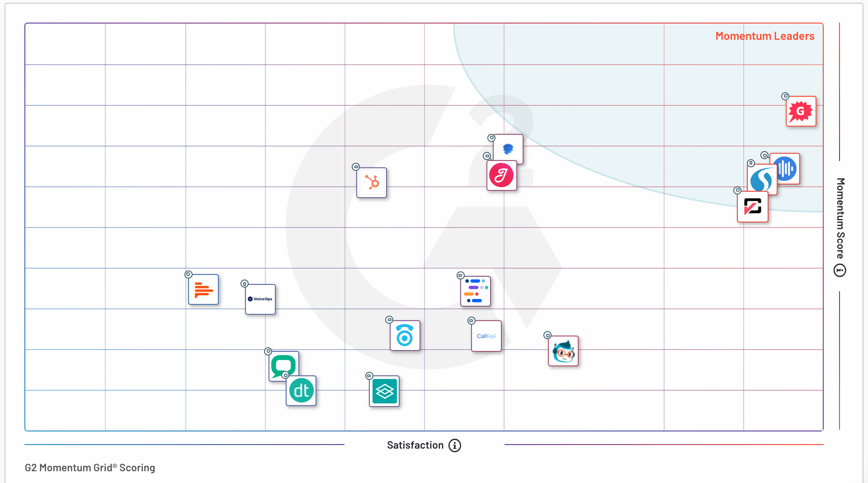Click the corner marker on the orange-lines tile
Screen dimensions: 868x483
[189, 275]
